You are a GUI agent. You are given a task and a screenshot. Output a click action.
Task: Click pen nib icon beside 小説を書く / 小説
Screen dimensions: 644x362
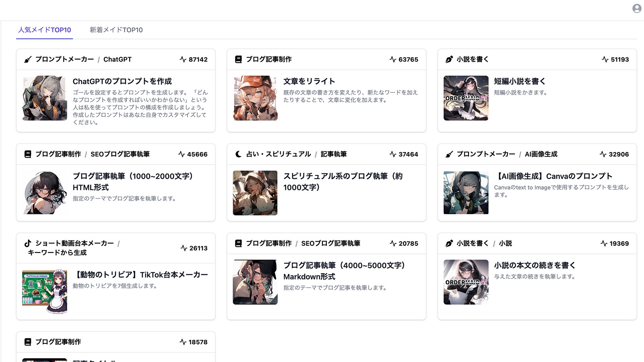(x=449, y=244)
